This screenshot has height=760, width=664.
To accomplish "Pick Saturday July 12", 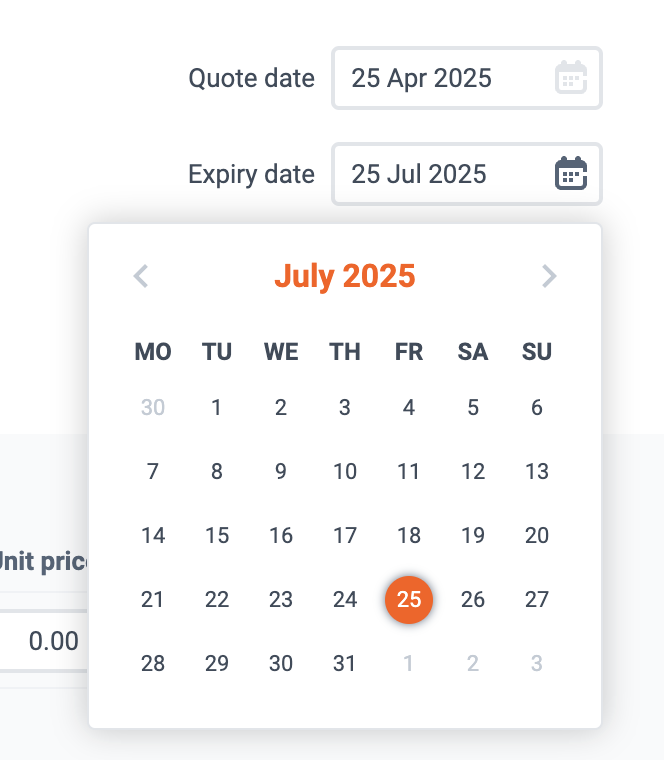I will 473,472.
